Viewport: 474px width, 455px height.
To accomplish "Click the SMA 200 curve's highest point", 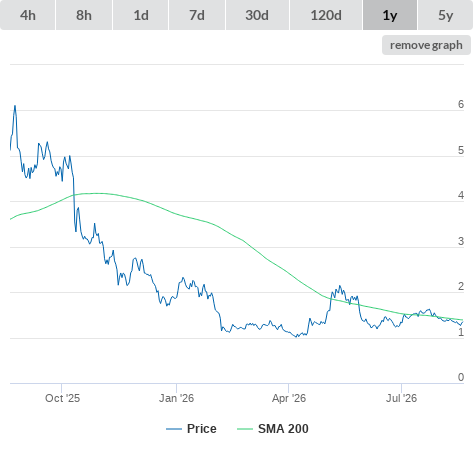I will tap(95, 193).
